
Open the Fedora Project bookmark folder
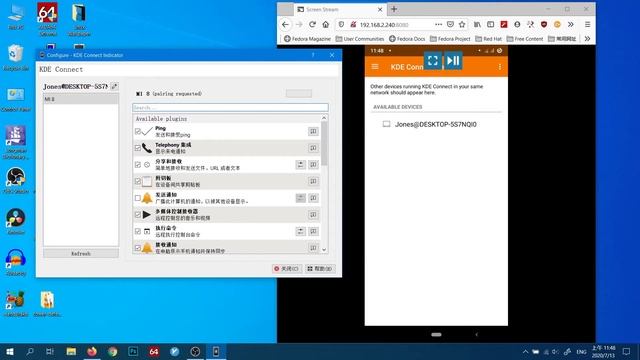pos(450,39)
